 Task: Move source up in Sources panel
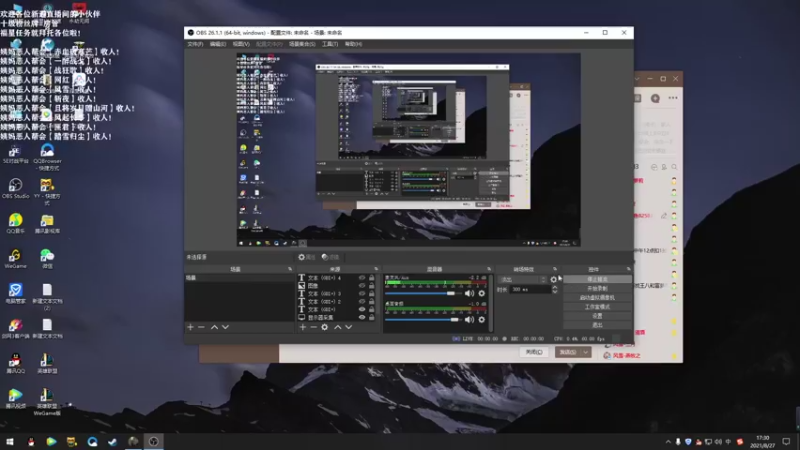click(x=337, y=327)
